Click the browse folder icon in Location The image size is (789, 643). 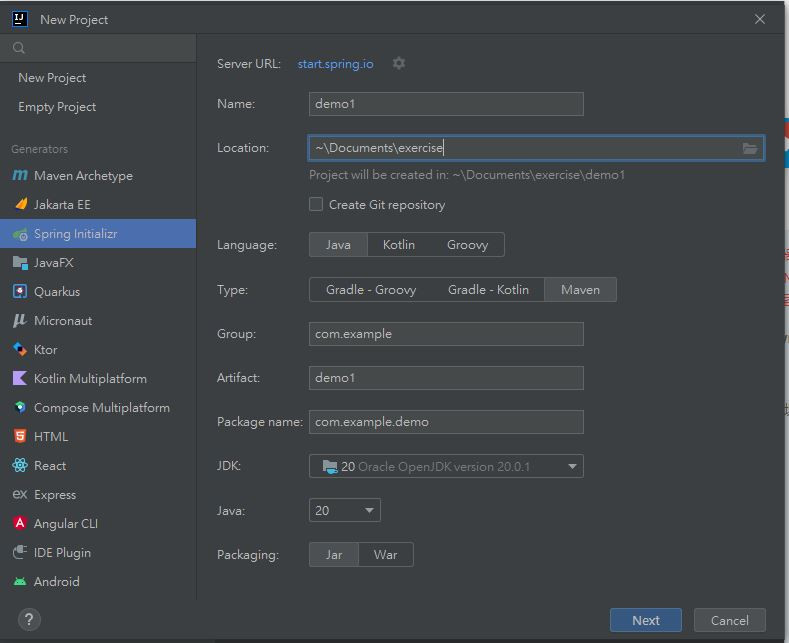coord(750,148)
